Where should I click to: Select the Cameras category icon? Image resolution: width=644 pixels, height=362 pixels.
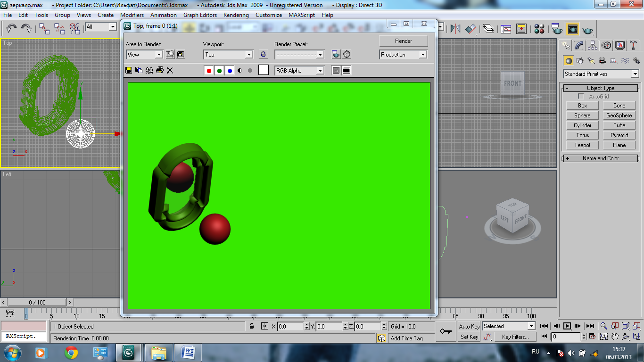603,61
